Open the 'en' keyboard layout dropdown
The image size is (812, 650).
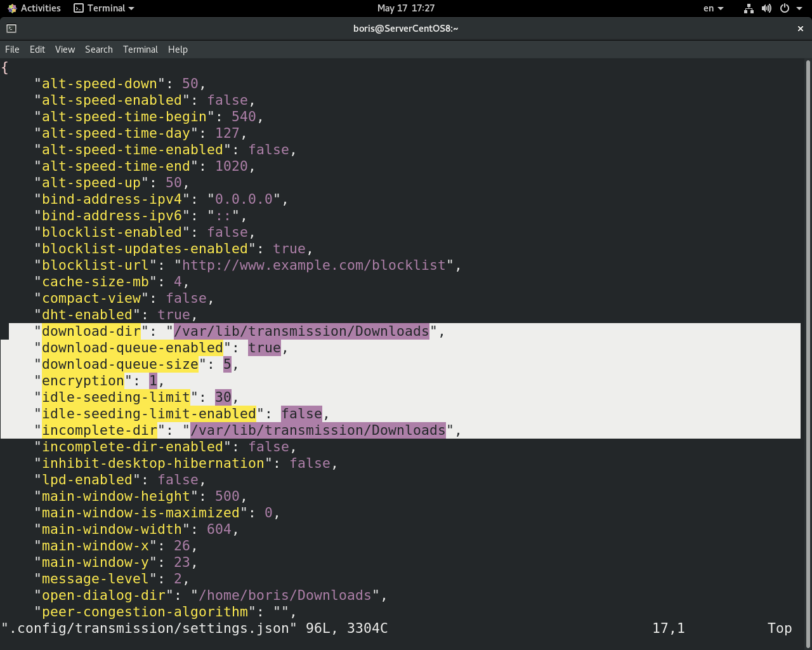(710, 8)
